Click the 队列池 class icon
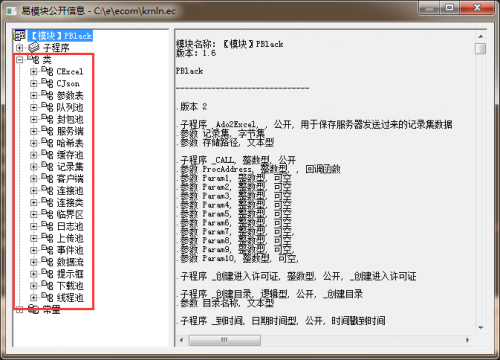 pyautogui.click(x=47, y=107)
